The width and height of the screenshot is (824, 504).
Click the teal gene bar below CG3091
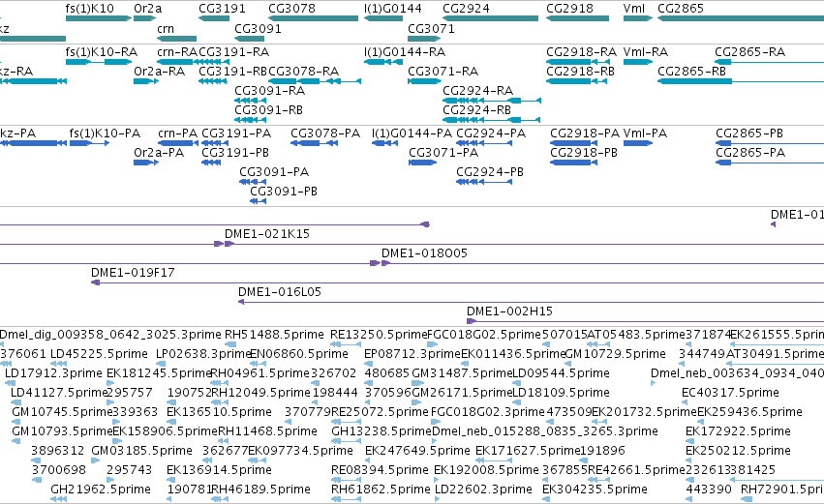tap(250, 39)
